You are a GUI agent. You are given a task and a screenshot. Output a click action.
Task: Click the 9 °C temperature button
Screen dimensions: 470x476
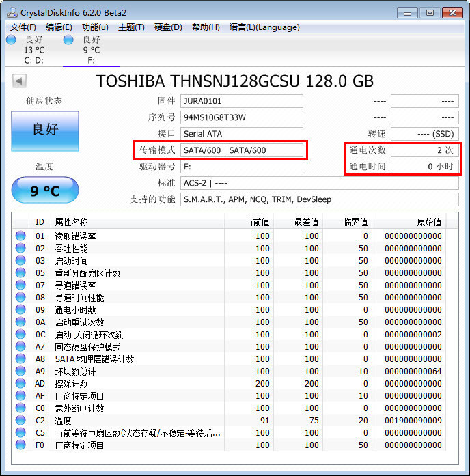45,190
